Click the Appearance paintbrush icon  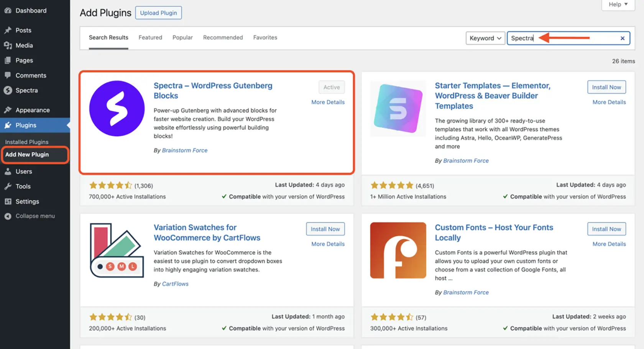point(8,110)
